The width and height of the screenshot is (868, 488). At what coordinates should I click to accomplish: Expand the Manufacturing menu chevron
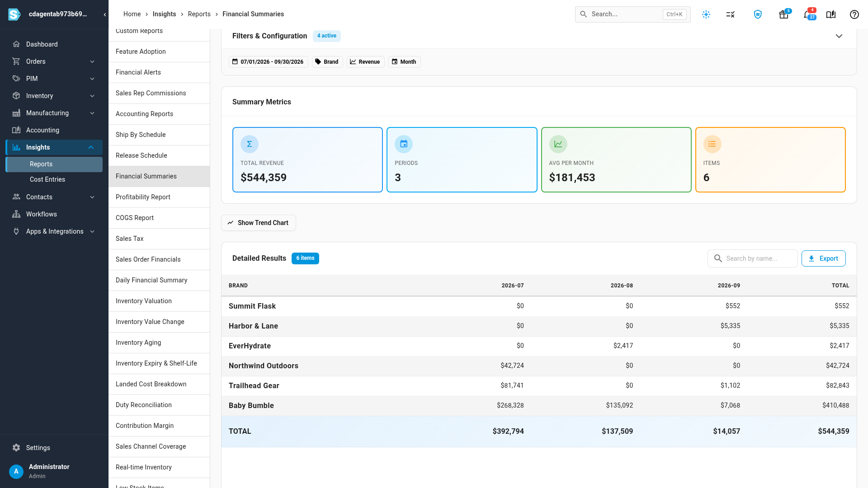(x=92, y=113)
